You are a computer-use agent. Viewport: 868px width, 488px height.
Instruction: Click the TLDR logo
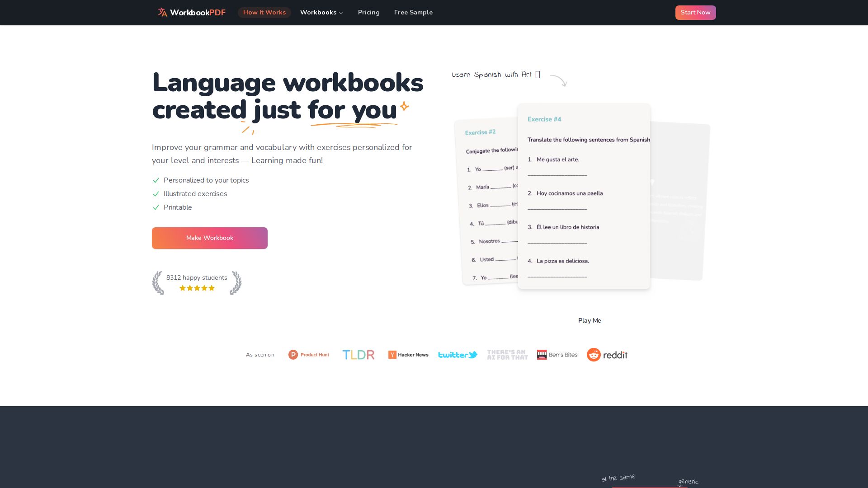pyautogui.click(x=358, y=355)
